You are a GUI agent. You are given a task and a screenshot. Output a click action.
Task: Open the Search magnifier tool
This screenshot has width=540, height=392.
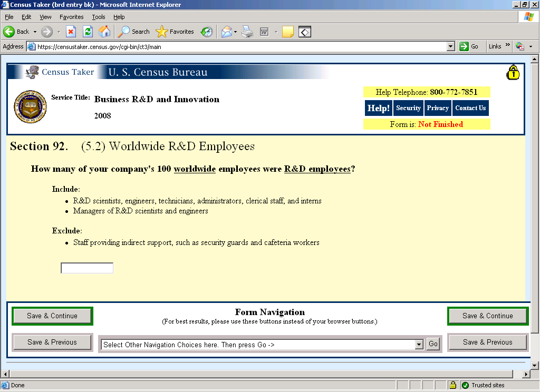(123, 32)
